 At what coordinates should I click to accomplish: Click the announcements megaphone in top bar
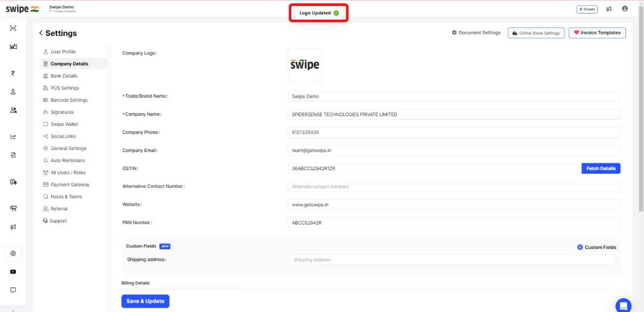pyautogui.click(x=609, y=9)
